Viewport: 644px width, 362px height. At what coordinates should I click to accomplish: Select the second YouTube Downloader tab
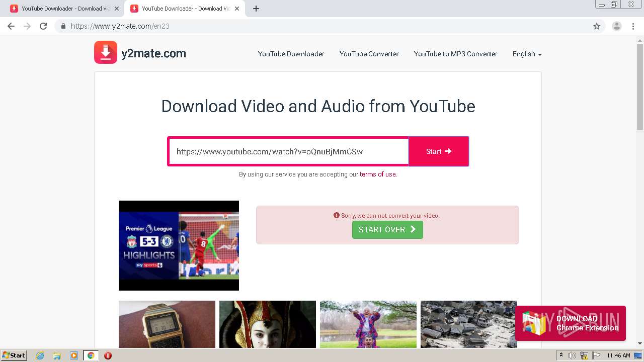[184, 9]
